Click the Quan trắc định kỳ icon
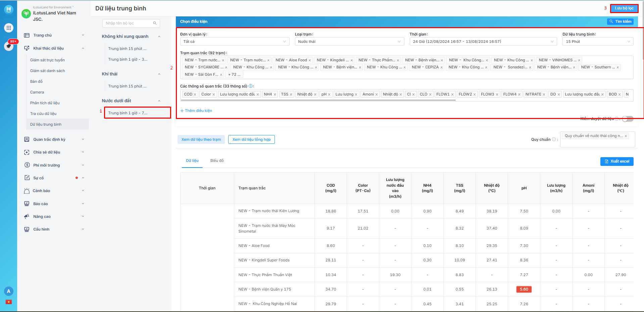The image size is (644, 312). point(27,139)
